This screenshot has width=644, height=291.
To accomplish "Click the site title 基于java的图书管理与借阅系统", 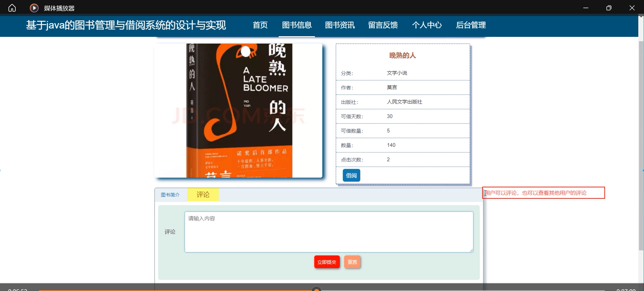I will coord(126,25).
